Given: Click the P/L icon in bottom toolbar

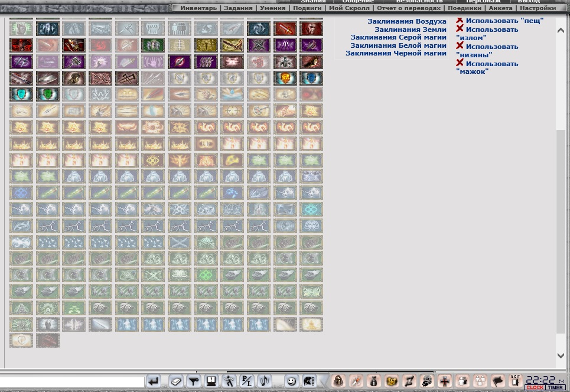Looking at the screenshot, I should (246, 381).
